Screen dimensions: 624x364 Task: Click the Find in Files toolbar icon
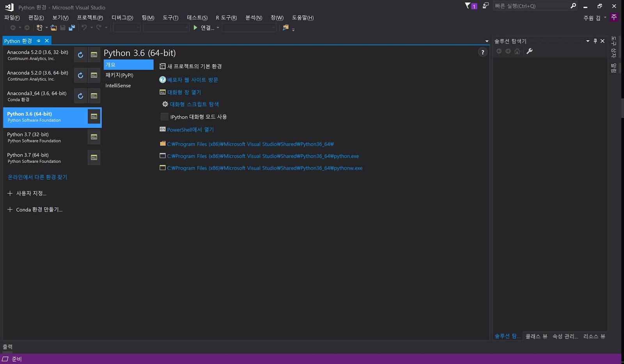(x=286, y=28)
